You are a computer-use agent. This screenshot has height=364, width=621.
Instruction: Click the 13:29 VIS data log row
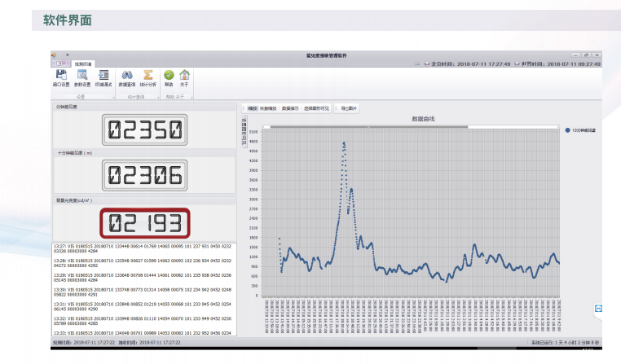143,278
